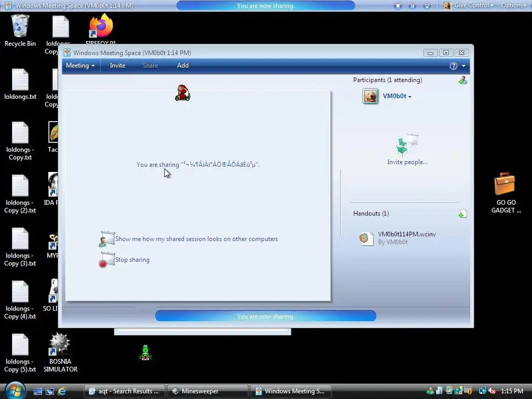Select loldongs - Copy (3).txt on desktop
This screenshot has width=532, height=399.
(x=20, y=247)
